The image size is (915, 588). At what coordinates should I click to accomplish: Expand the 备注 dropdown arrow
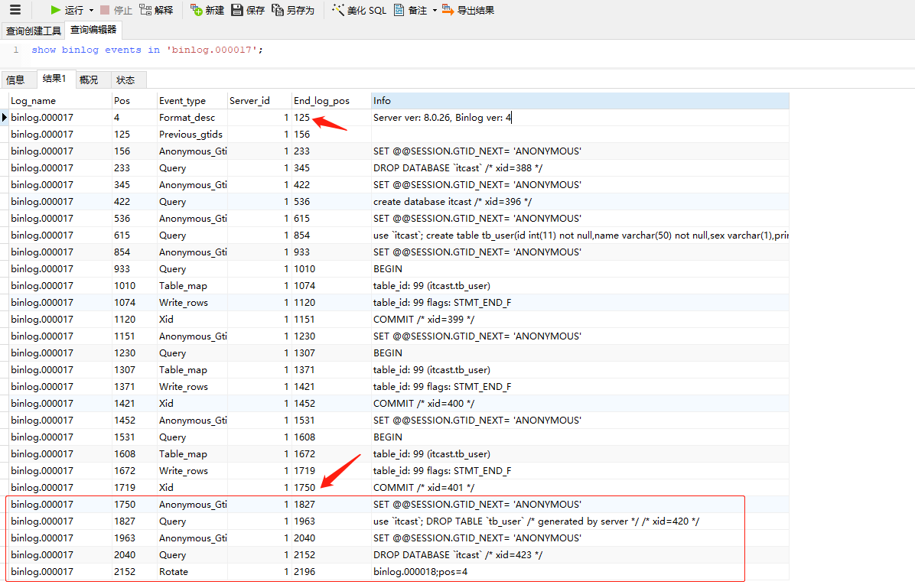coord(435,11)
